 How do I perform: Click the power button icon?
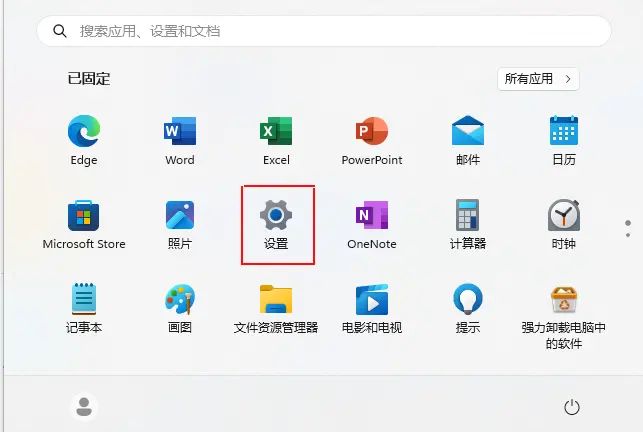(572, 407)
